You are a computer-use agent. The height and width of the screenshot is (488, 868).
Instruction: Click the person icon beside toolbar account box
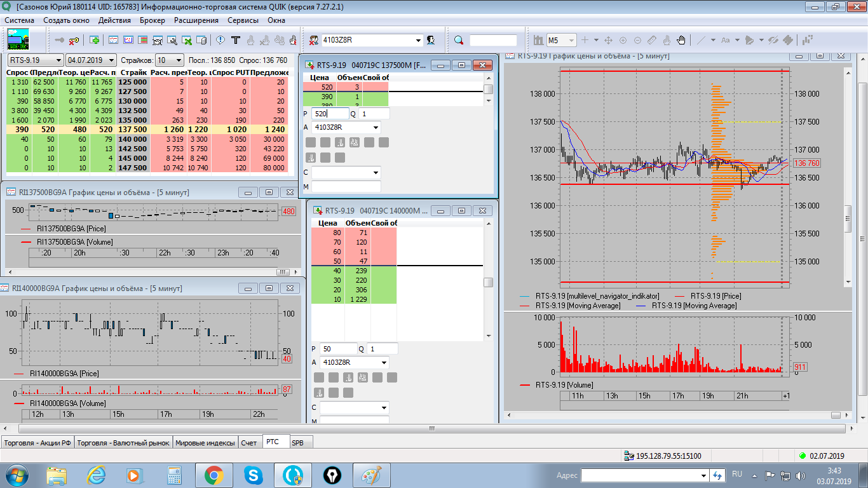[x=431, y=40]
